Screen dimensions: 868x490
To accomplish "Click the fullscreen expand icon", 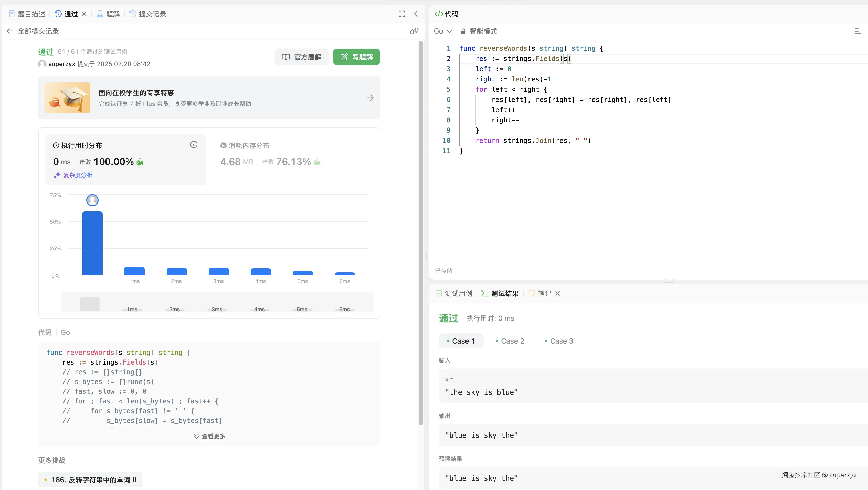I will [402, 14].
